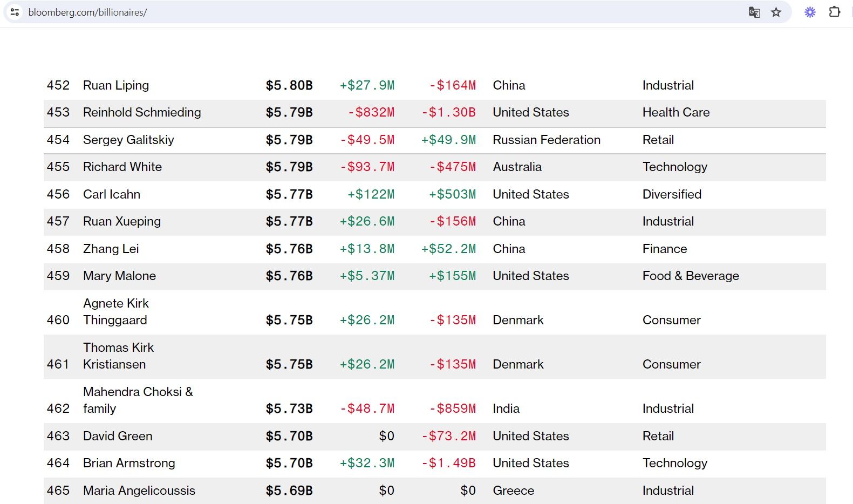
Task: Open the Extensions puzzle piece menu
Action: pyautogui.click(x=834, y=12)
